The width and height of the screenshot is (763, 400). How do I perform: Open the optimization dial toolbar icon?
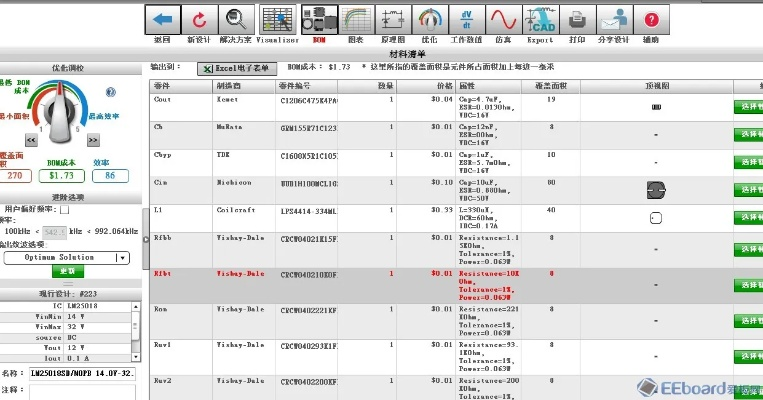pos(430,19)
